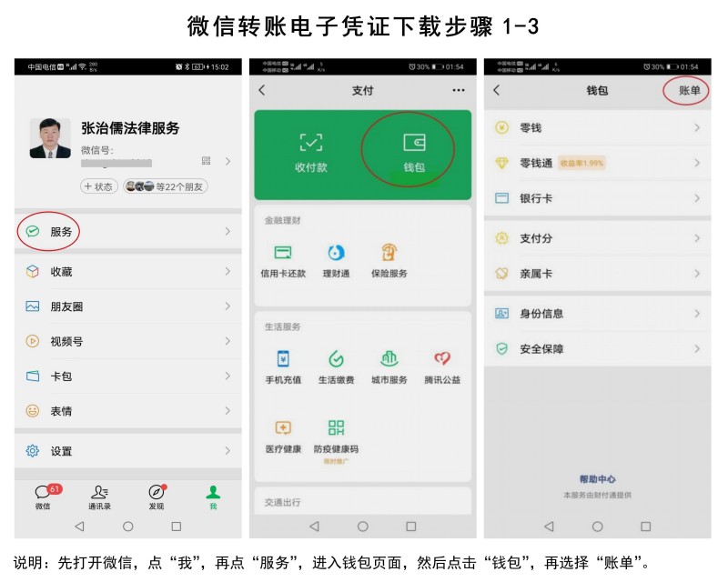The width and height of the screenshot is (728, 582).
Task: Open the 帮助中心 help link
Action: coord(597,479)
